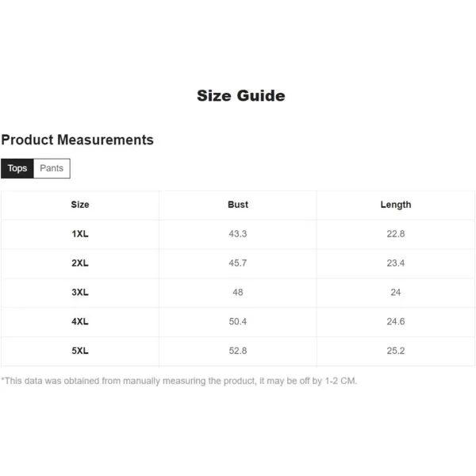The image size is (476, 476).
Task: Click the 48 bust value for 3XL
Action: tap(238, 292)
